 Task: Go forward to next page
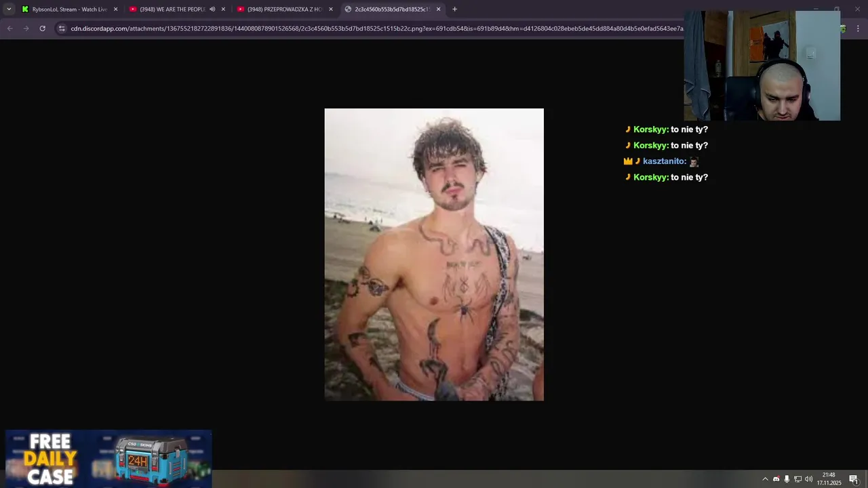[26, 28]
